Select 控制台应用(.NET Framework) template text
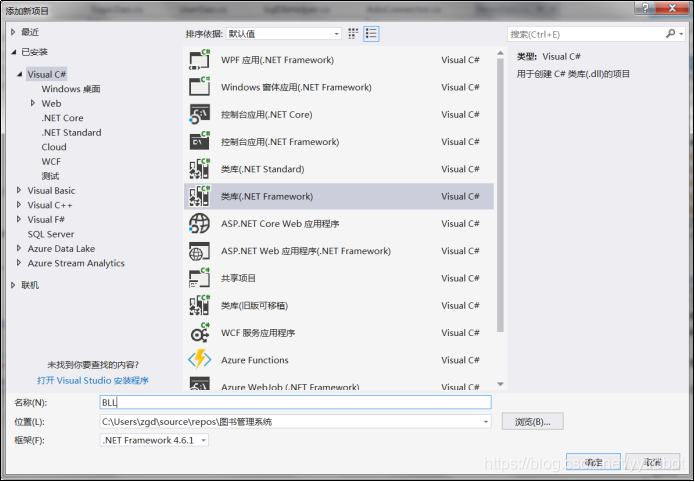The width and height of the screenshot is (695, 482). [280, 142]
